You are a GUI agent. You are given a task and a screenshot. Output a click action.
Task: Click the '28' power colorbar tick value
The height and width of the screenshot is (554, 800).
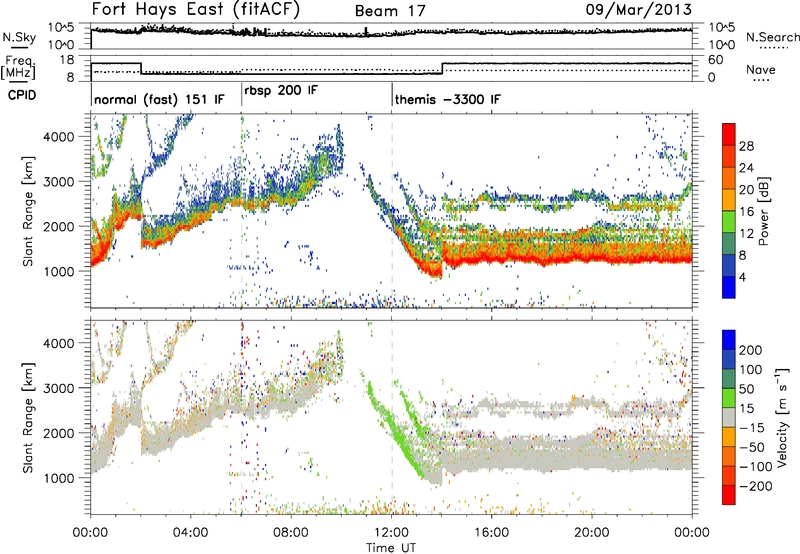click(x=746, y=146)
